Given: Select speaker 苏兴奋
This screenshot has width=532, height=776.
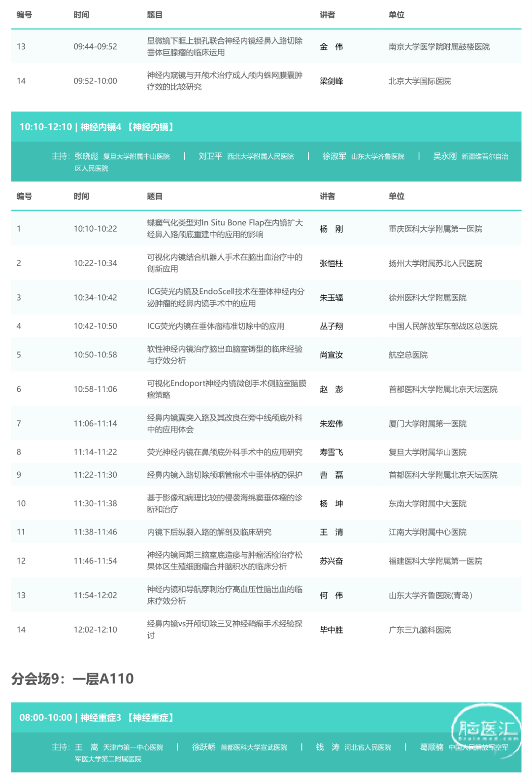Looking at the screenshot, I should point(332,562).
